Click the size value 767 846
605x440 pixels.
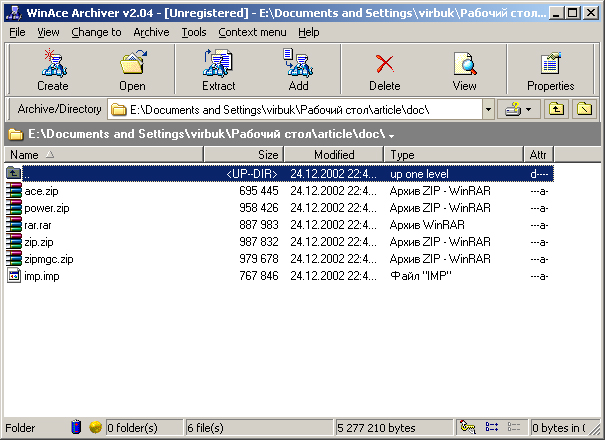tap(259, 276)
